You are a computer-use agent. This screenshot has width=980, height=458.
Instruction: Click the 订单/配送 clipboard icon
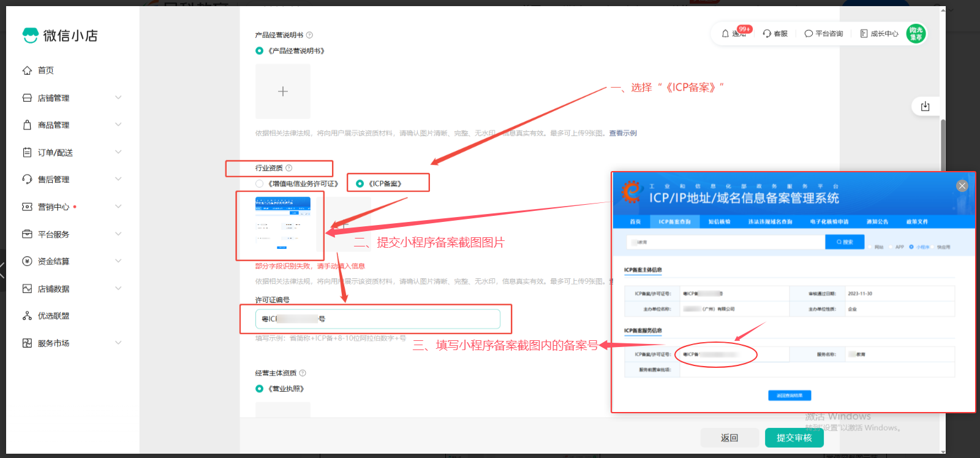coord(27,153)
